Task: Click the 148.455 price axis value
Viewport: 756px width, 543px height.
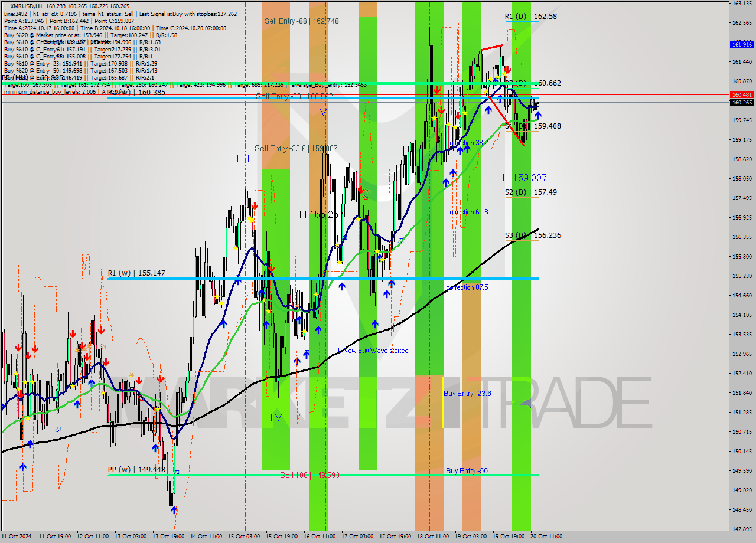Action: (x=742, y=510)
